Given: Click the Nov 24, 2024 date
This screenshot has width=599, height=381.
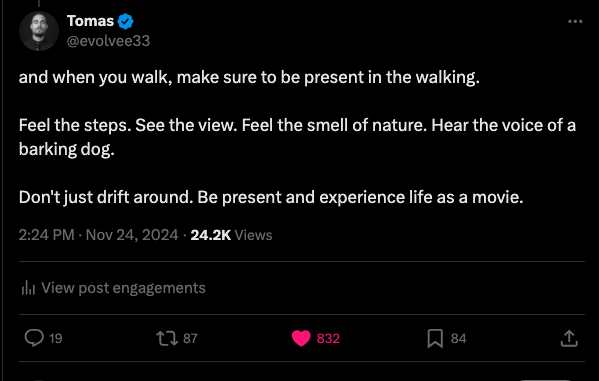Looking at the screenshot, I should pyautogui.click(x=132, y=235).
